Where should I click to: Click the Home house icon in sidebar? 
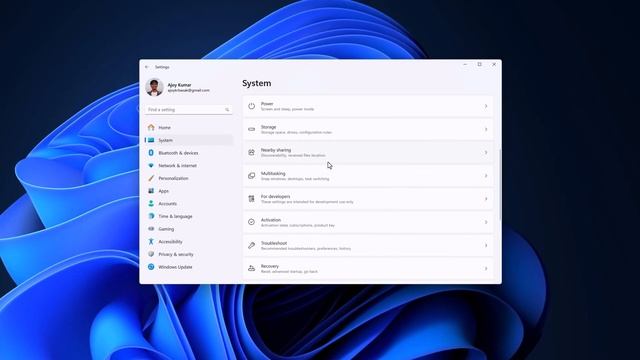[x=151, y=127]
